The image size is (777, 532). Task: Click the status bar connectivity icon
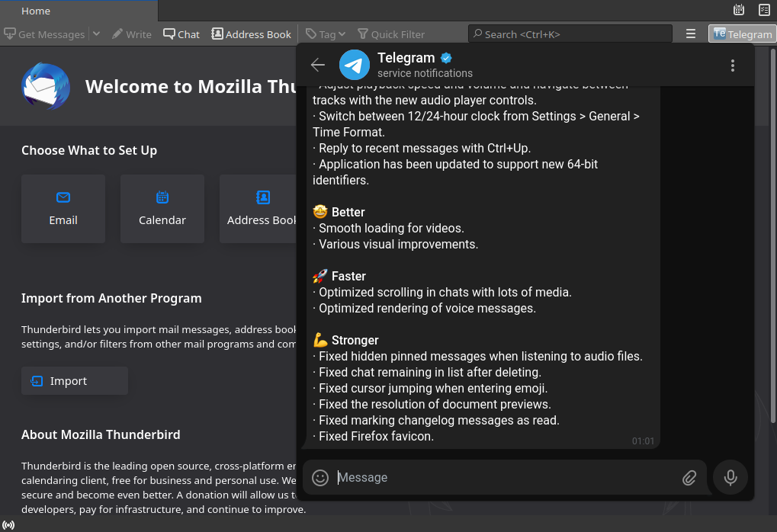[8, 525]
